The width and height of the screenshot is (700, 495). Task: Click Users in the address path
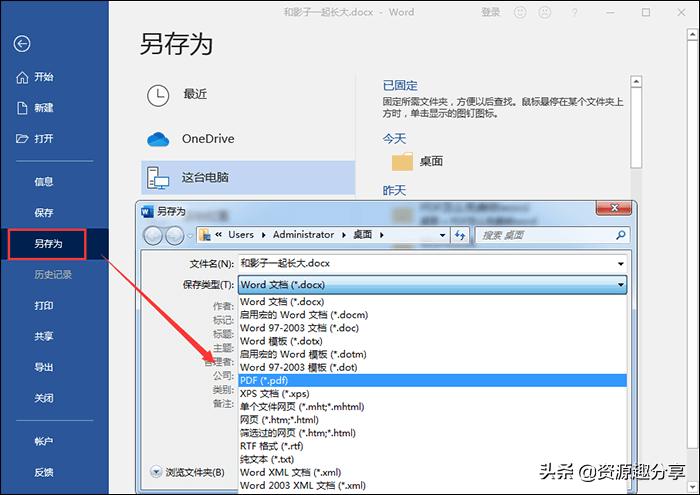pyautogui.click(x=241, y=235)
